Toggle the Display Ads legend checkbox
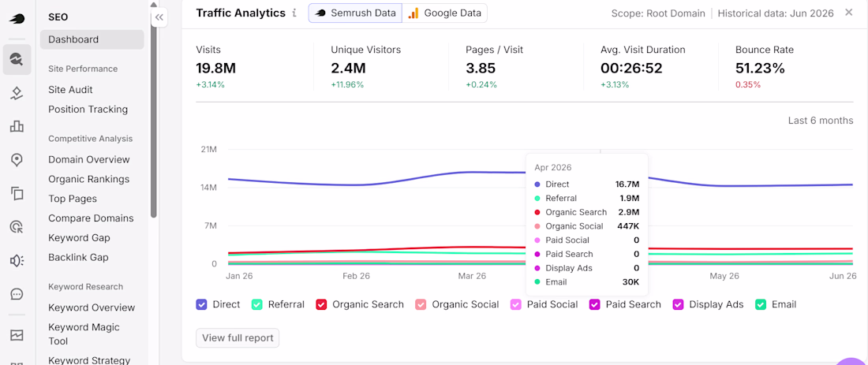The height and width of the screenshot is (365, 868). 678,304
